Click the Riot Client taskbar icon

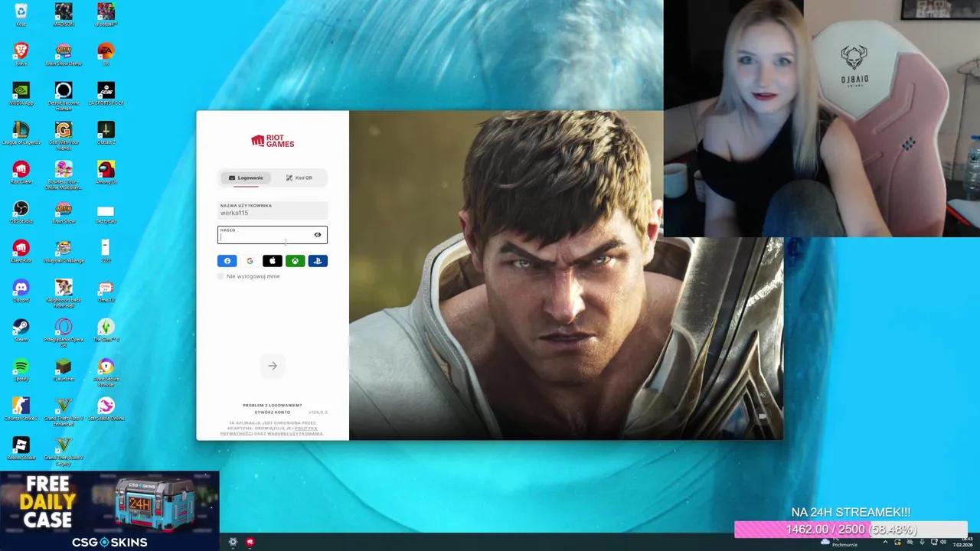pos(250,542)
